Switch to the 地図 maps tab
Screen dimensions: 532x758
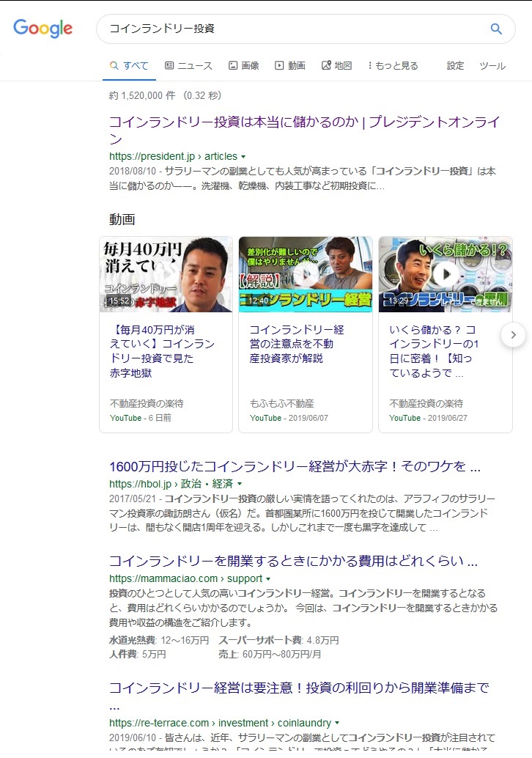336,66
